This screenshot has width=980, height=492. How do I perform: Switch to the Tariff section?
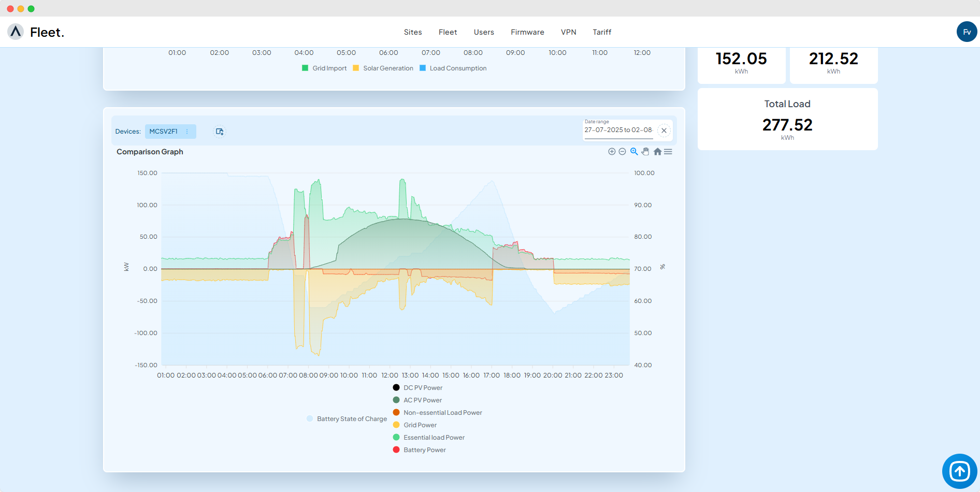point(602,32)
